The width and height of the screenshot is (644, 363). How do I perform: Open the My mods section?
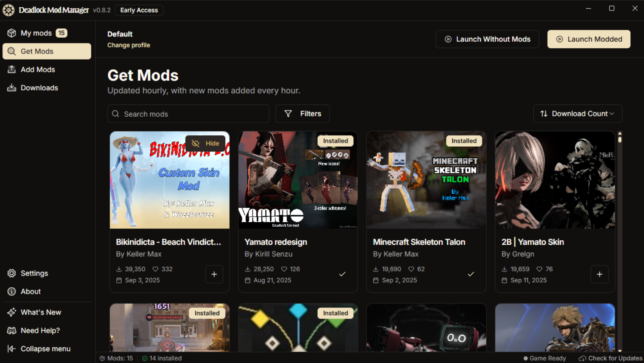click(x=47, y=33)
